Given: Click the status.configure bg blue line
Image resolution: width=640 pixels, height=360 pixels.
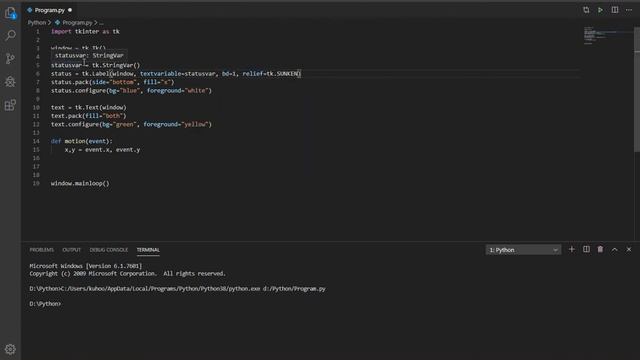Looking at the screenshot, I should click(131, 91).
